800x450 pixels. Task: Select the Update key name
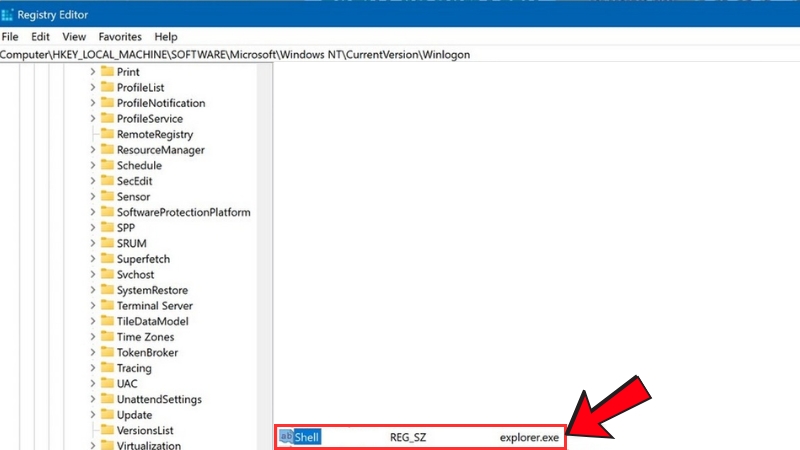point(134,414)
